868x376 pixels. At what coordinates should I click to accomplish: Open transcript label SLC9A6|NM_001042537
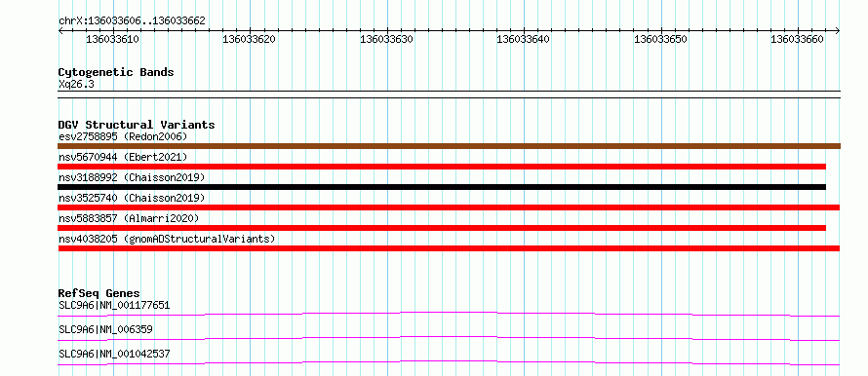(x=114, y=354)
